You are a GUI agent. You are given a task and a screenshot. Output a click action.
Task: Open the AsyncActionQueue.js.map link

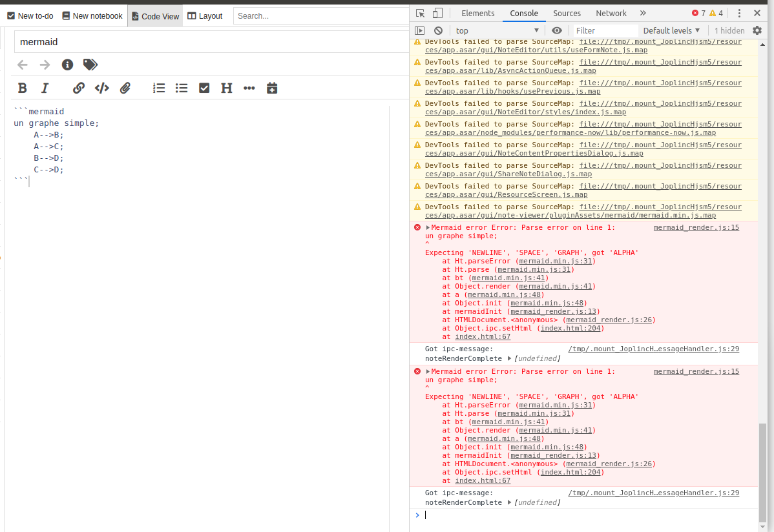coord(583,66)
